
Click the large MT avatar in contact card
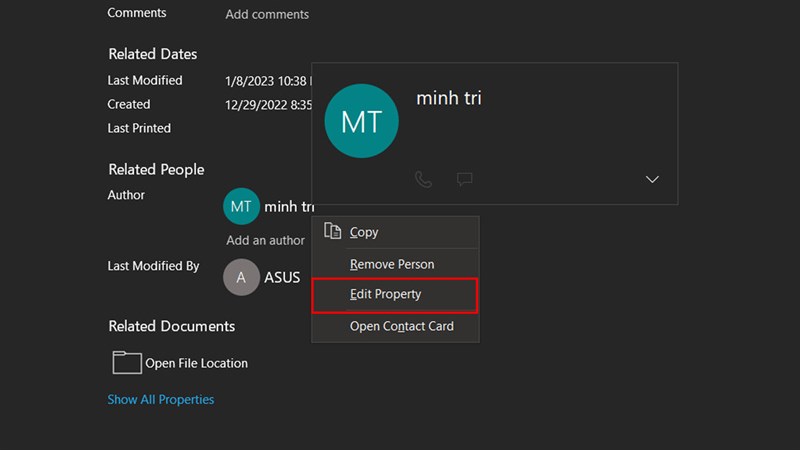click(362, 121)
